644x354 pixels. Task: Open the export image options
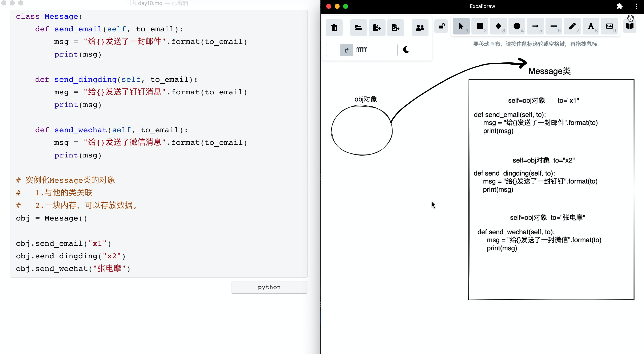pyautogui.click(x=395, y=28)
